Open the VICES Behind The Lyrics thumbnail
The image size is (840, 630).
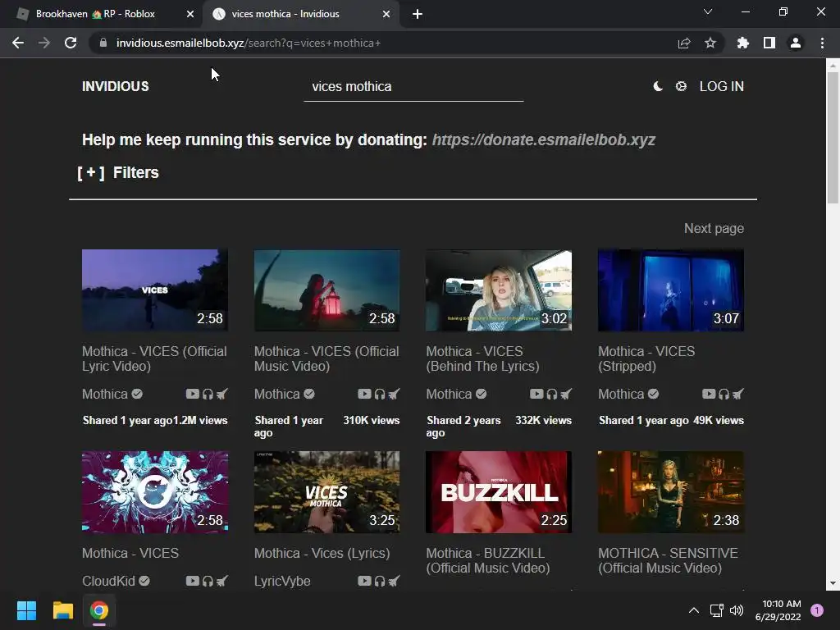click(x=499, y=290)
